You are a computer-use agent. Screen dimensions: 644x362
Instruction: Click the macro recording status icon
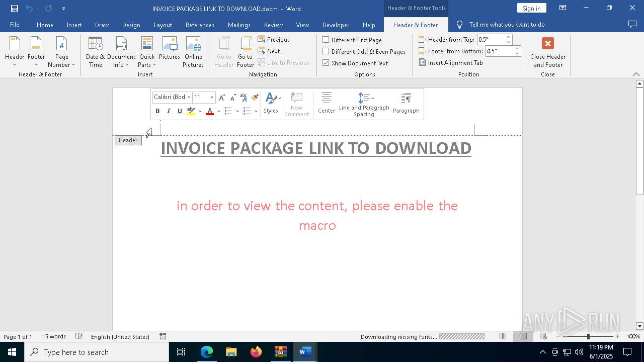163,336
